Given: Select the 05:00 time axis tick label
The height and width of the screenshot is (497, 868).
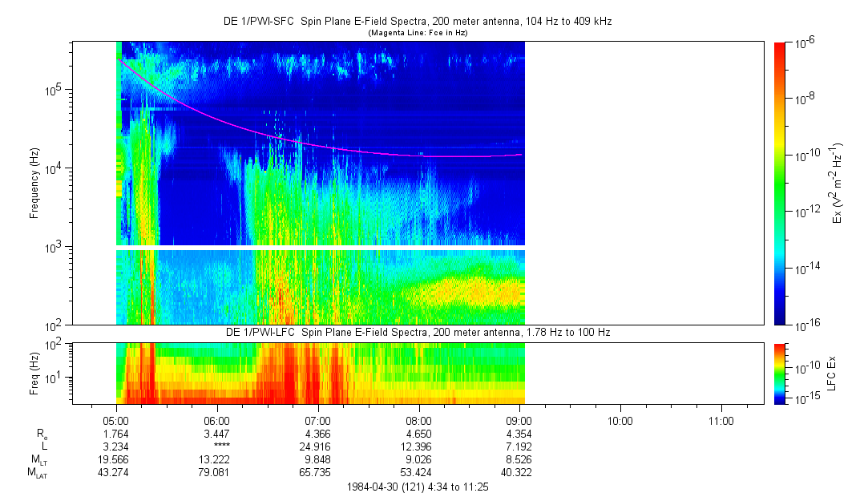Looking at the screenshot, I should tap(116, 419).
